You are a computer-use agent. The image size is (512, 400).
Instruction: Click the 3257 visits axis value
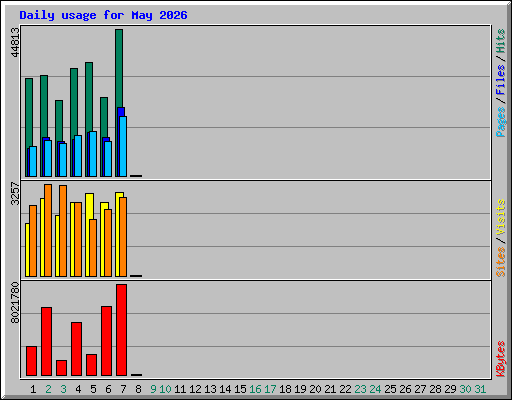pos(15,193)
